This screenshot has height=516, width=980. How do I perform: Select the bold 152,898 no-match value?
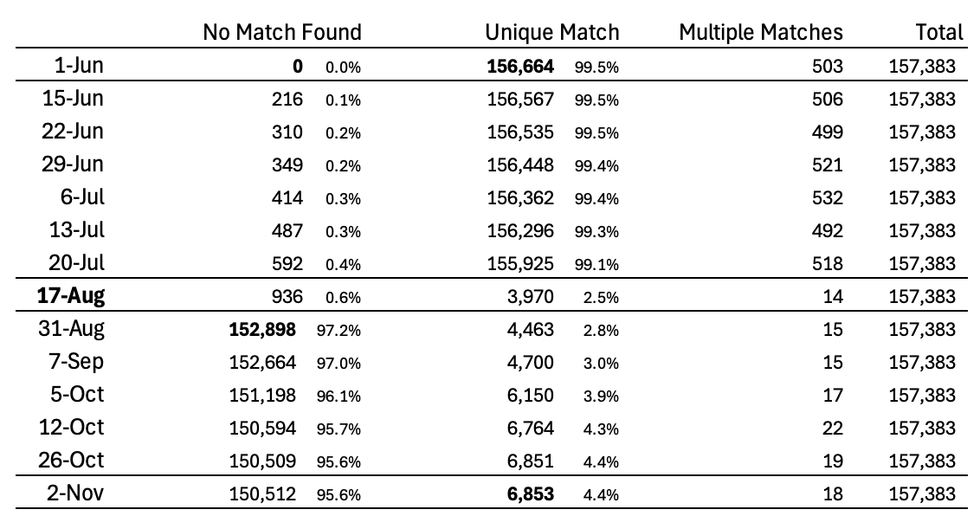262,330
